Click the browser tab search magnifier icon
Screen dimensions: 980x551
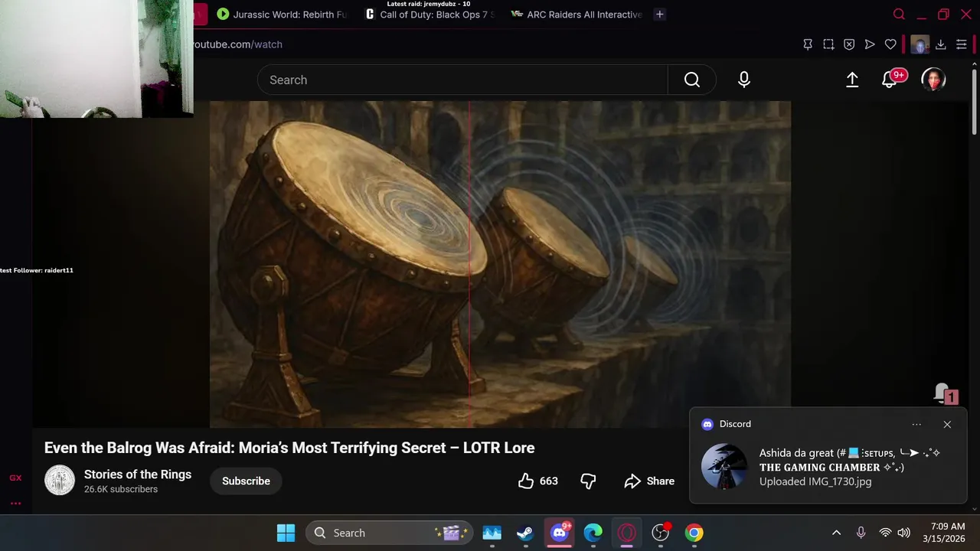[900, 14]
